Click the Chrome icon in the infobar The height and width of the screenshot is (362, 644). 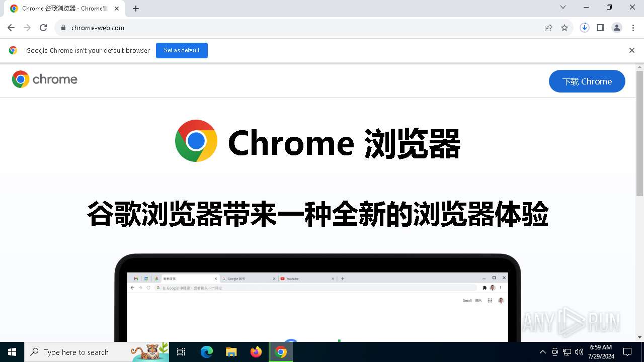click(13, 50)
